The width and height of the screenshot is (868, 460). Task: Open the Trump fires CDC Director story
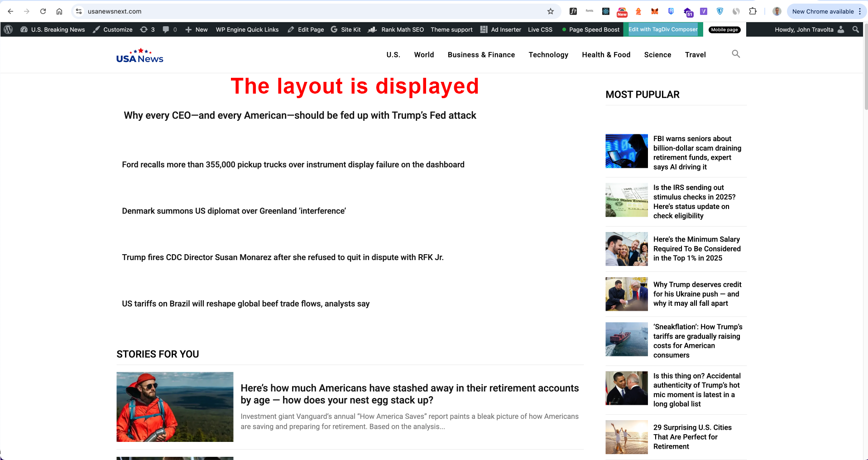point(283,257)
